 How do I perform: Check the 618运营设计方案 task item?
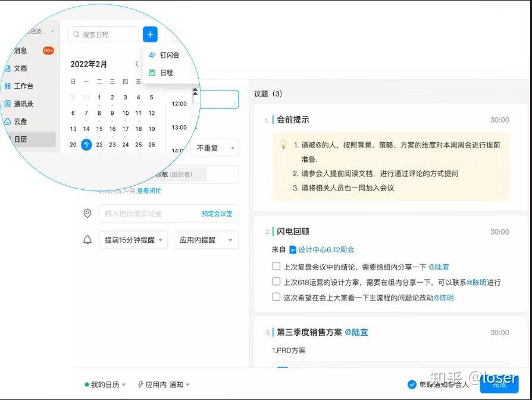276,282
